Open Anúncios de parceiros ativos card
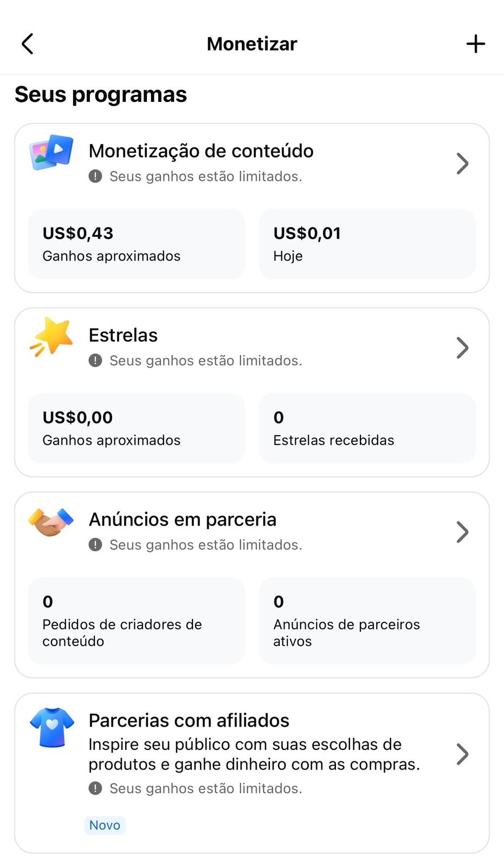 point(367,620)
